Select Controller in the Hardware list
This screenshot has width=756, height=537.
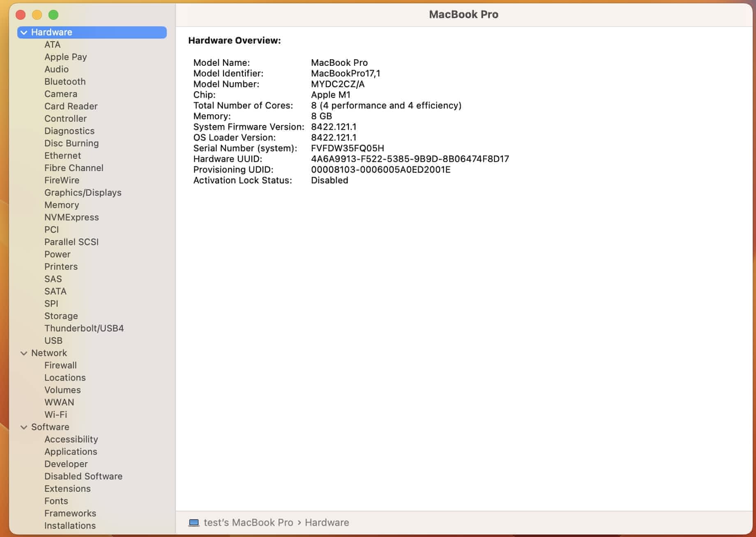coord(66,118)
